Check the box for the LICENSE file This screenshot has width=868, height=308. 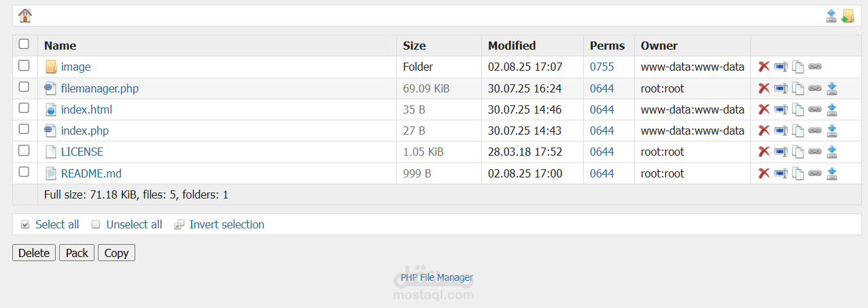coord(24,150)
